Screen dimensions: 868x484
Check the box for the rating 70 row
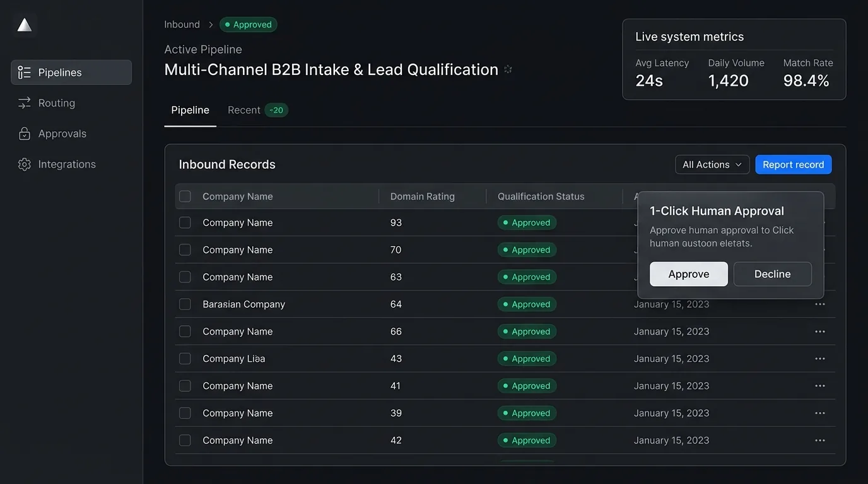(185, 250)
